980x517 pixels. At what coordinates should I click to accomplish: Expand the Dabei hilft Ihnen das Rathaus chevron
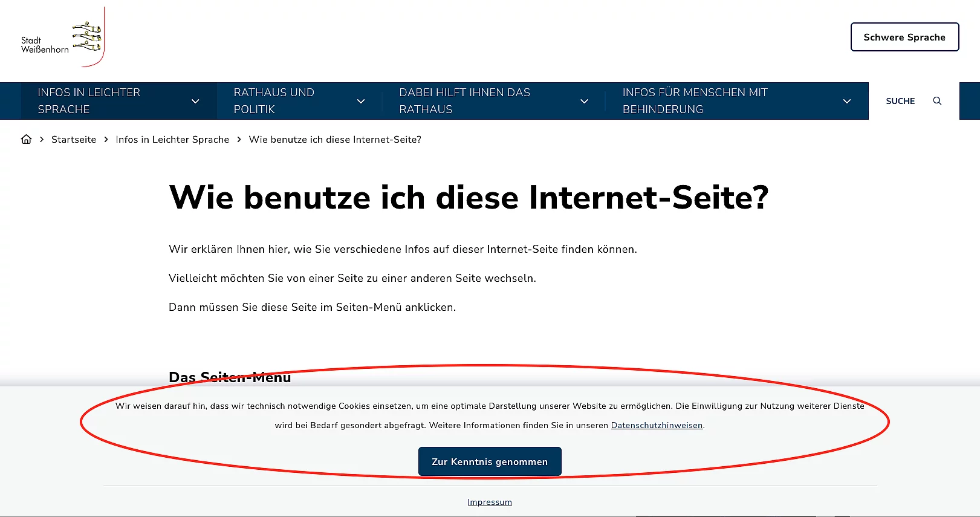coord(584,102)
